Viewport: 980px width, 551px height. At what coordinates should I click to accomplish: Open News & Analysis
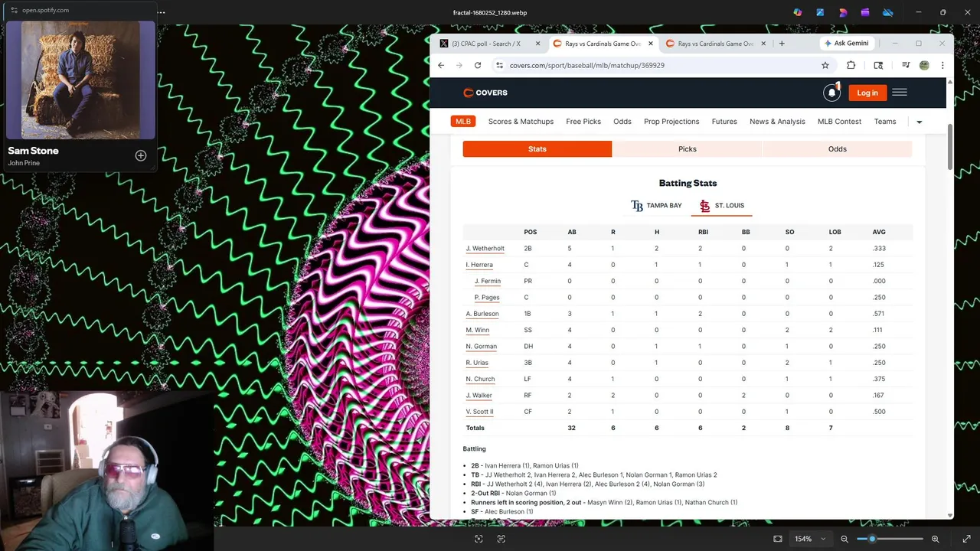pos(777,122)
